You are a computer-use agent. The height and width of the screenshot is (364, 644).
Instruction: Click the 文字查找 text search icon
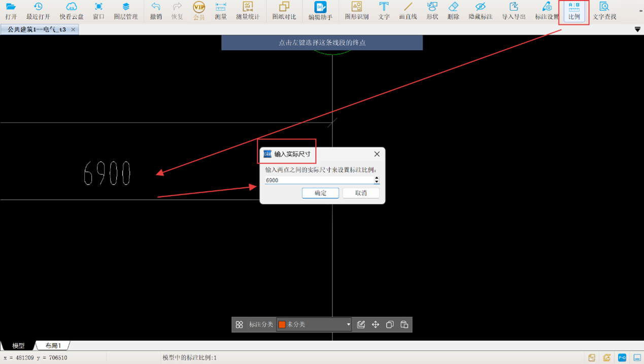click(604, 11)
